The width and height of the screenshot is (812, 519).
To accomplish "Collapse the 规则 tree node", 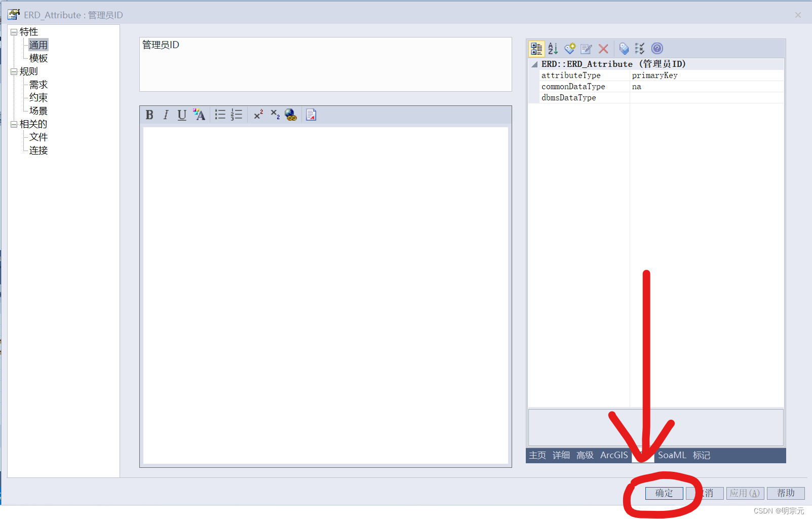I will tap(14, 71).
